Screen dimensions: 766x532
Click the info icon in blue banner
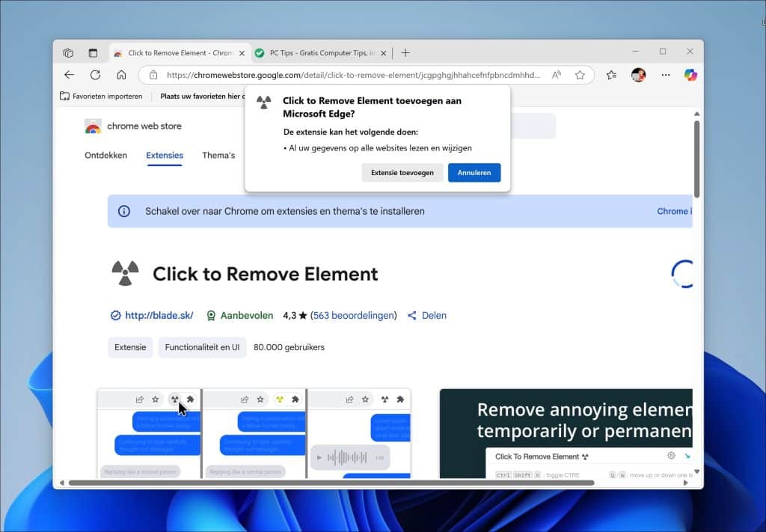(x=124, y=211)
